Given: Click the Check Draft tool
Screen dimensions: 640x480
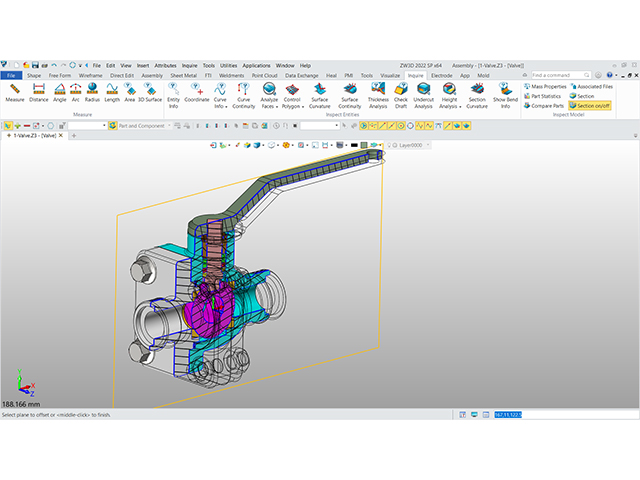Looking at the screenshot, I should 401,96.
